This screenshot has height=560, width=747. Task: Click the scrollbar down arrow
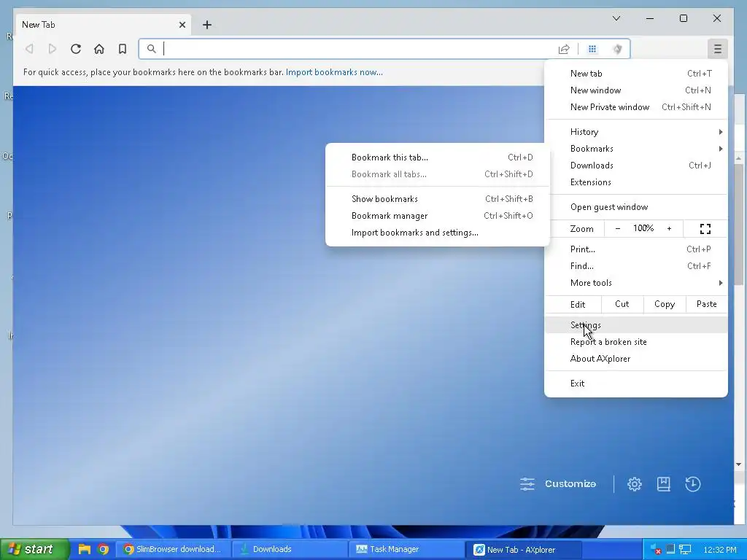(x=738, y=464)
